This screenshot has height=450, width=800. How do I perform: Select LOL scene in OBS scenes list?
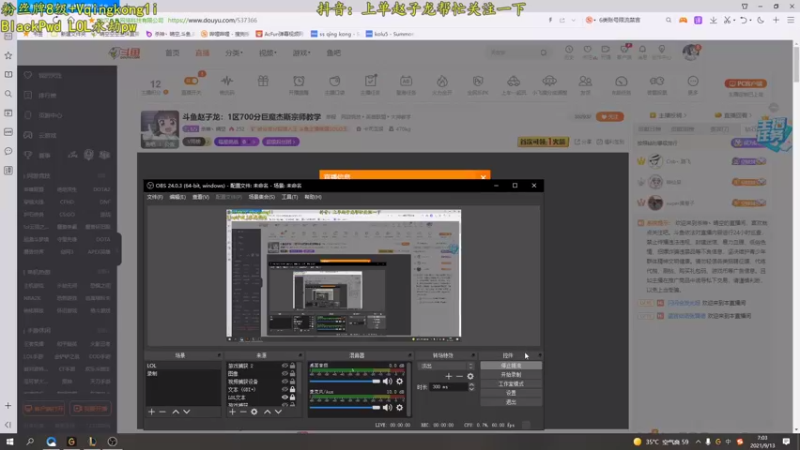pyautogui.click(x=183, y=366)
